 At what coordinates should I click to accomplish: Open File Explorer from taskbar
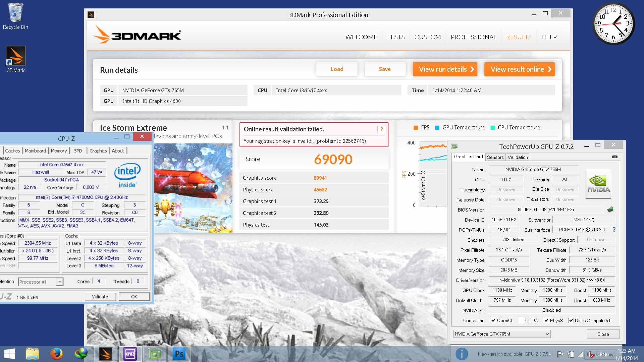[x=33, y=354]
